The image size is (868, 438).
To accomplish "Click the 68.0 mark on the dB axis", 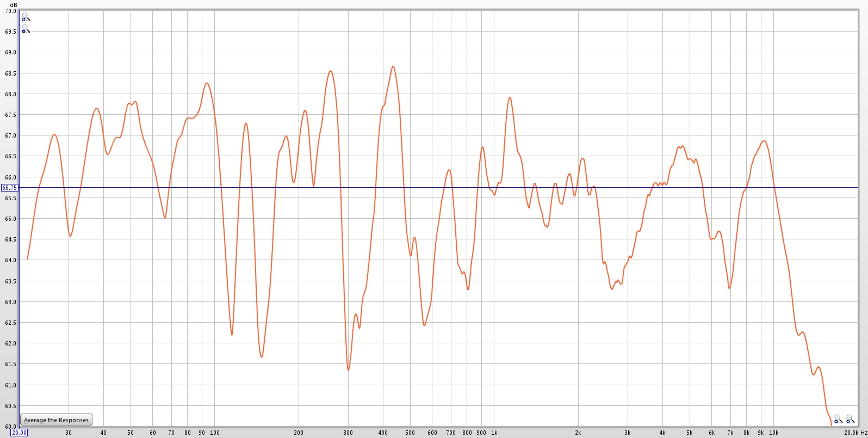I will (x=10, y=94).
